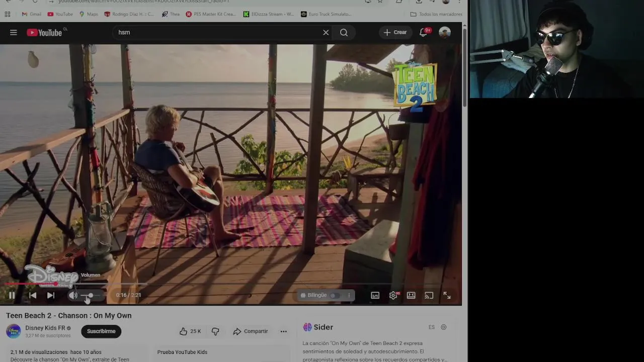Adjust the volume slider handle

click(x=91, y=295)
